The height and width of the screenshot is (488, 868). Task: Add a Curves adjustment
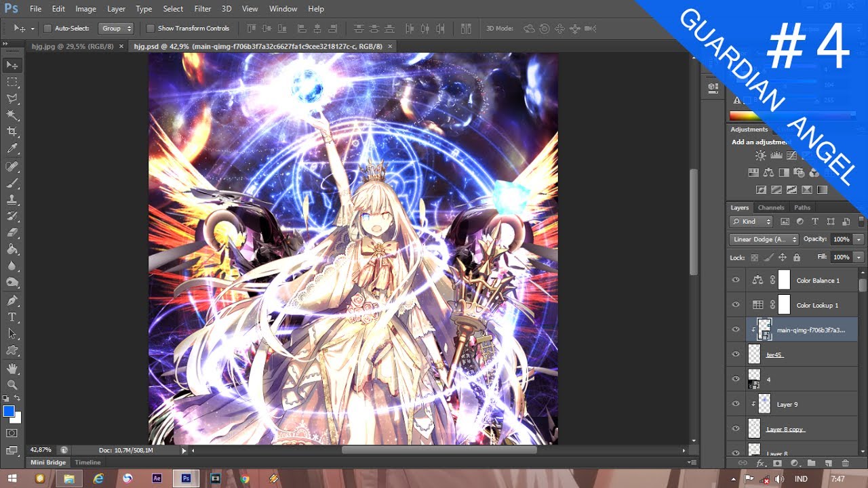pos(791,155)
